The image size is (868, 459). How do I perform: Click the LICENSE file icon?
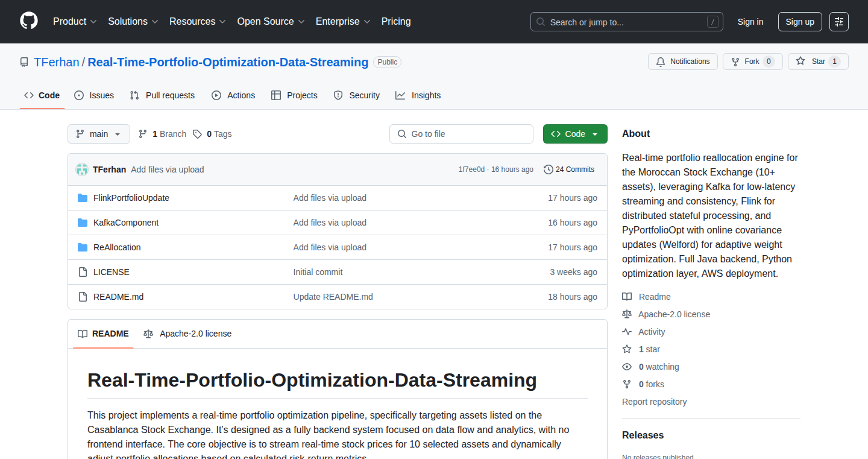coord(83,272)
